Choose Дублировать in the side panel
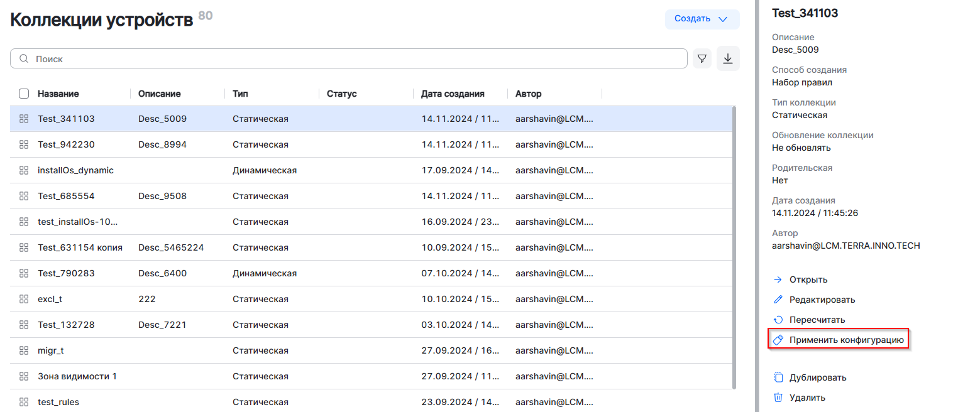The width and height of the screenshot is (980, 412). [x=817, y=377]
